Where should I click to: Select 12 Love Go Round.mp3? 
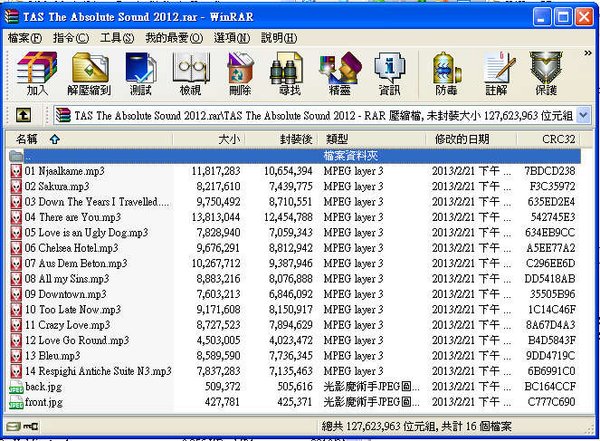tap(77, 340)
